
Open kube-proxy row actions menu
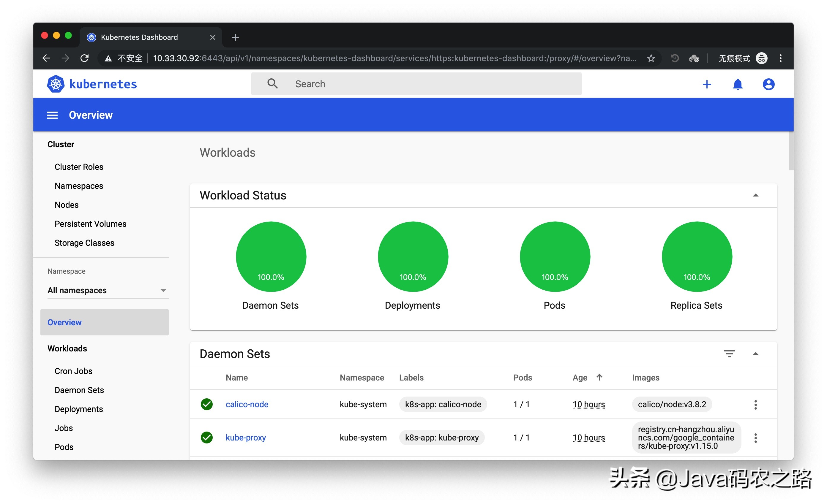(756, 438)
